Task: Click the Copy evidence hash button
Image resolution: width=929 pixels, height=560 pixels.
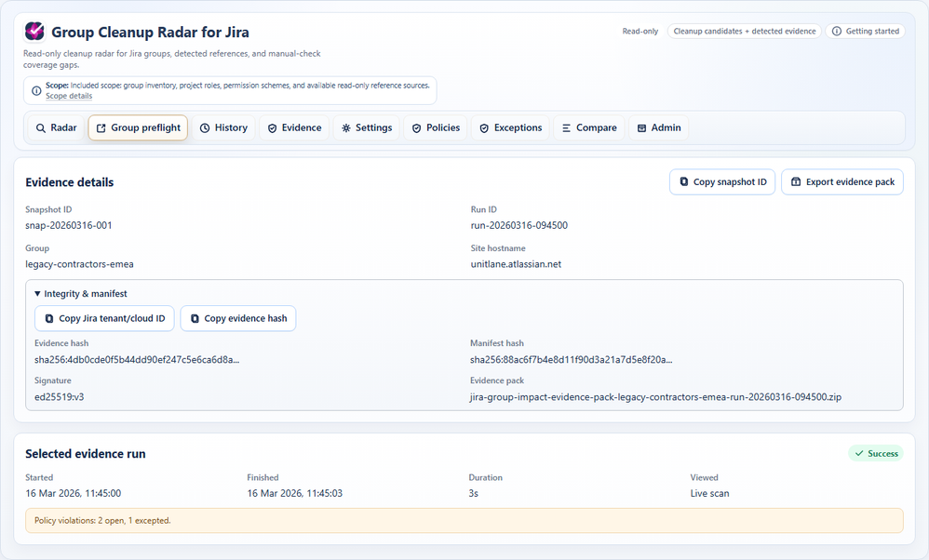Action: (238, 318)
